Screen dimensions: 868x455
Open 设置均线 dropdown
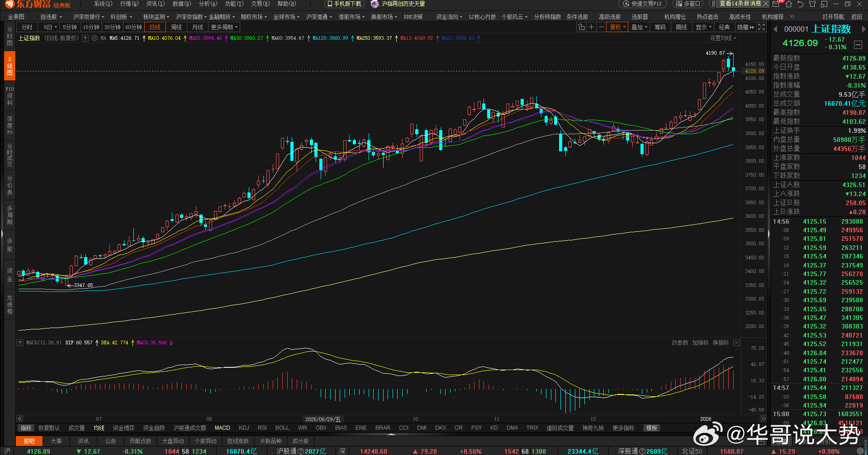point(723,38)
